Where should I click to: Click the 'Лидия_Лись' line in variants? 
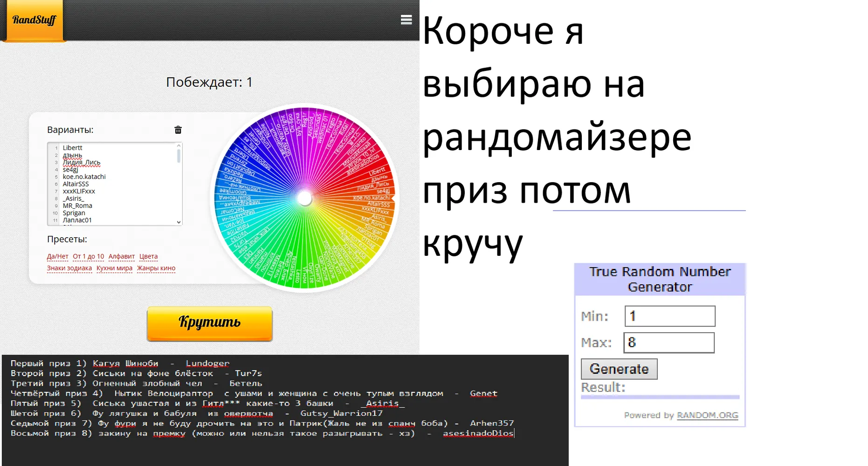[82, 162]
